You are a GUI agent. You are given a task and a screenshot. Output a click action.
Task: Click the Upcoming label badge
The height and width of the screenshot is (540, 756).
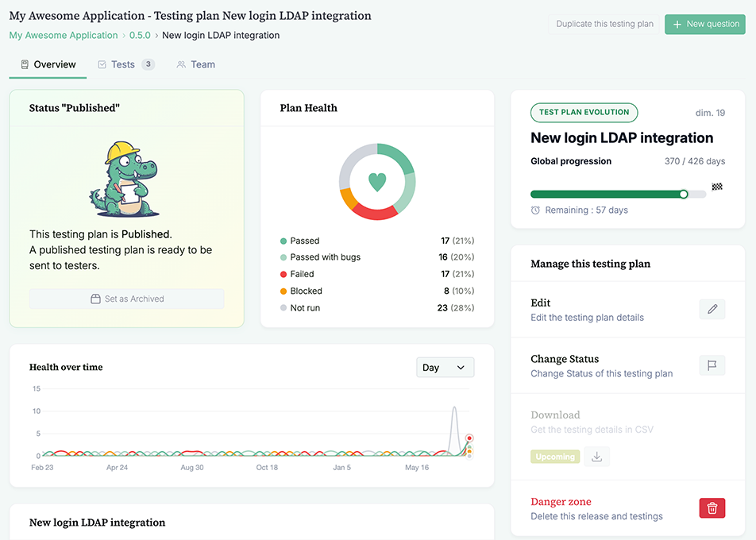[x=555, y=457]
